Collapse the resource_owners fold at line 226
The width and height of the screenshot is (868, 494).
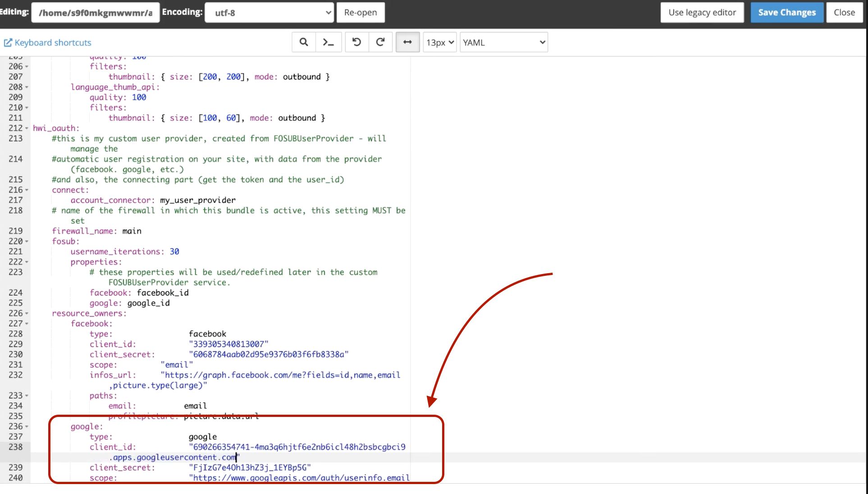pos(27,313)
